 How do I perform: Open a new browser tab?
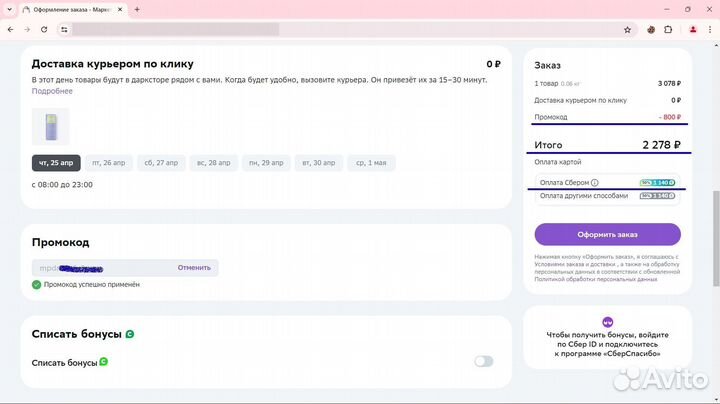click(137, 9)
